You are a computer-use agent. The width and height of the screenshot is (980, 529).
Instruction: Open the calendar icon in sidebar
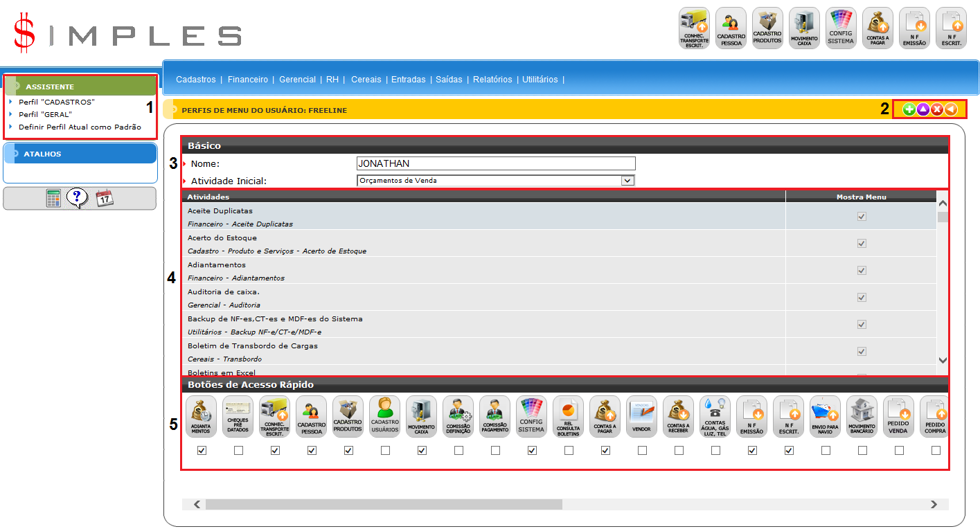pyautogui.click(x=104, y=199)
